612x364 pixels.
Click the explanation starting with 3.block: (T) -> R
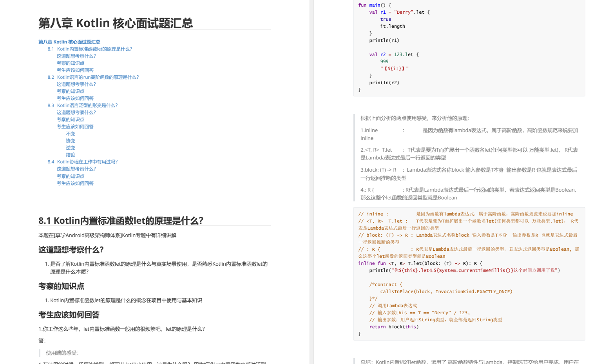[469, 174]
